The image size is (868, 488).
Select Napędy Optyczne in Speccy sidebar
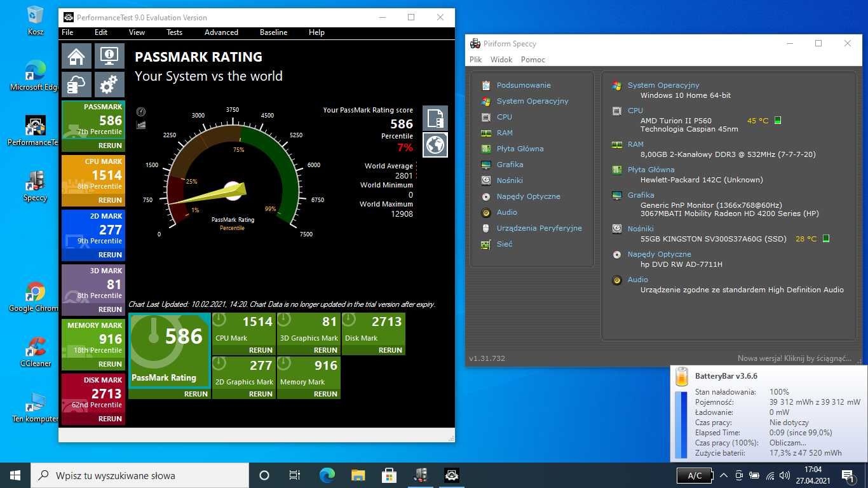(528, 196)
